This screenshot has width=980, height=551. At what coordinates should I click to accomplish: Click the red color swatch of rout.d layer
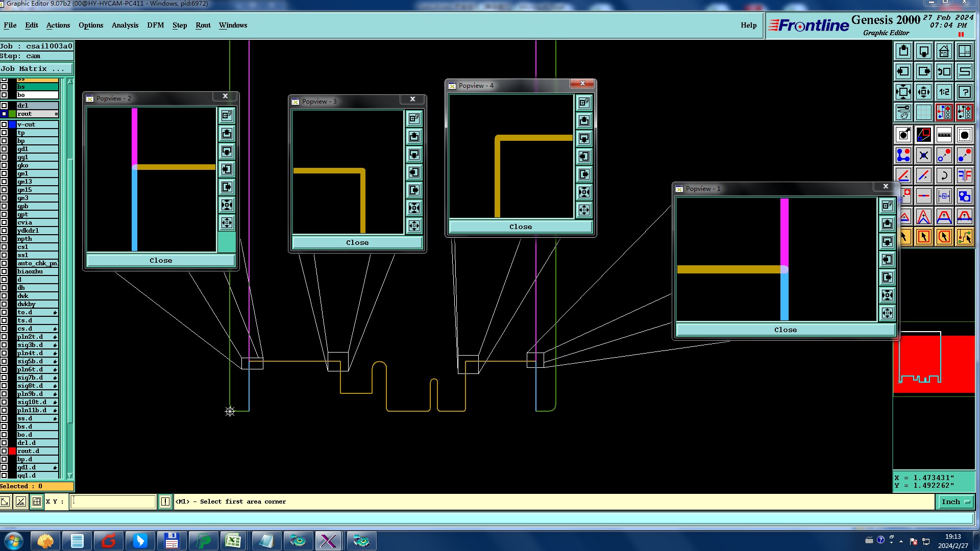coord(12,451)
